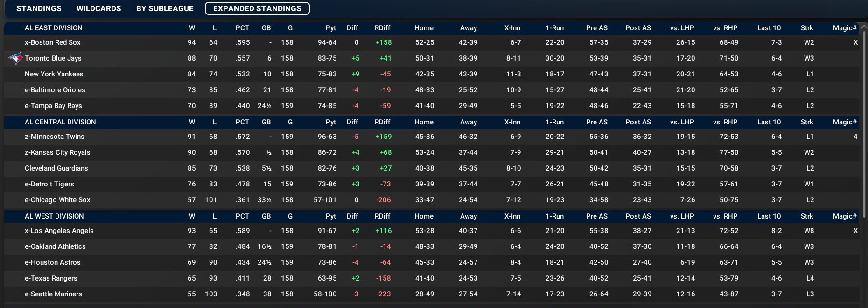
Task: Click AL Central Magic# column header
Action: tap(844, 122)
